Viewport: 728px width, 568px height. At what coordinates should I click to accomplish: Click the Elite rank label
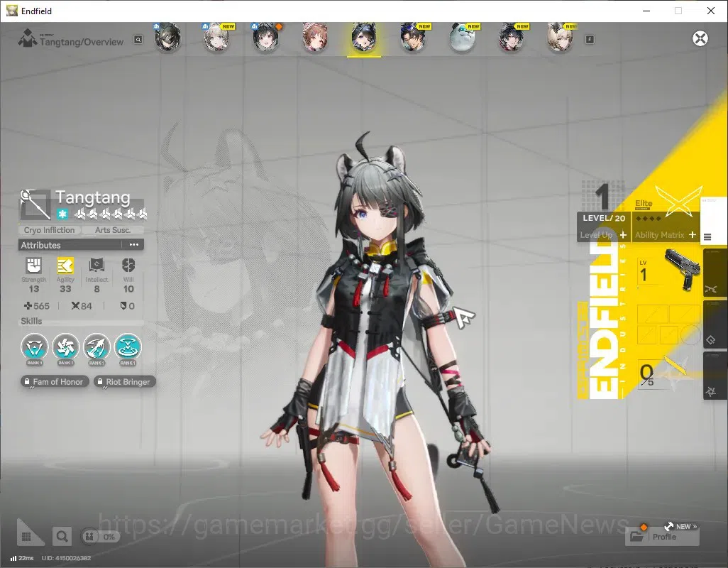tap(644, 204)
